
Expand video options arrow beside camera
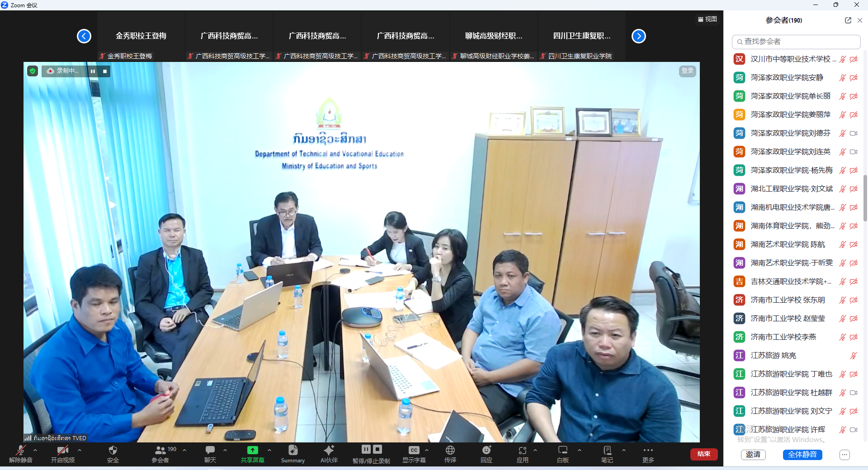(x=80, y=450)
